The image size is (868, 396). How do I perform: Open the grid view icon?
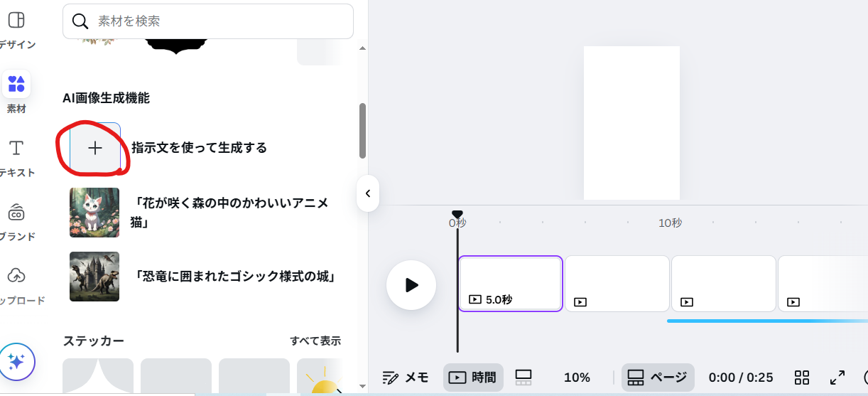coord(802,378)
